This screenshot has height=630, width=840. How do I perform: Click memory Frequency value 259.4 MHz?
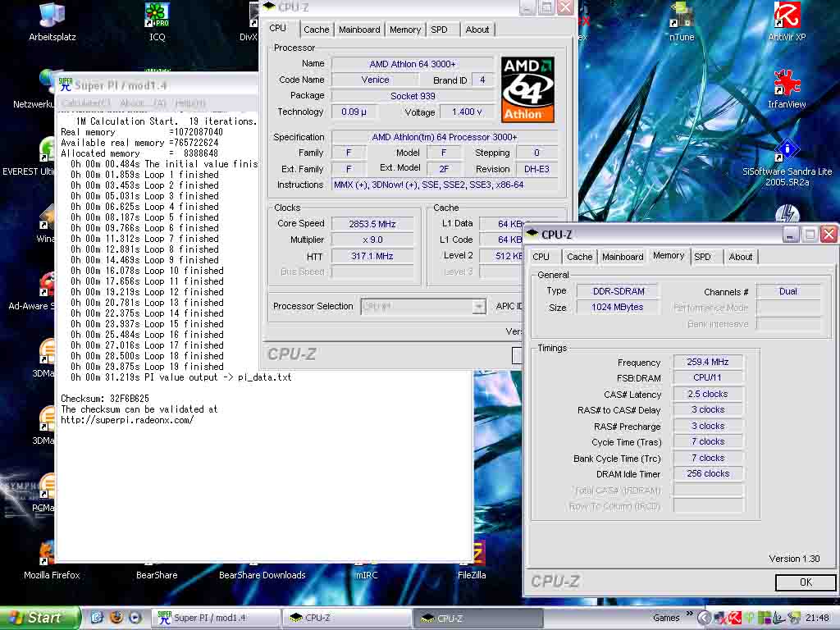point(708,362)
